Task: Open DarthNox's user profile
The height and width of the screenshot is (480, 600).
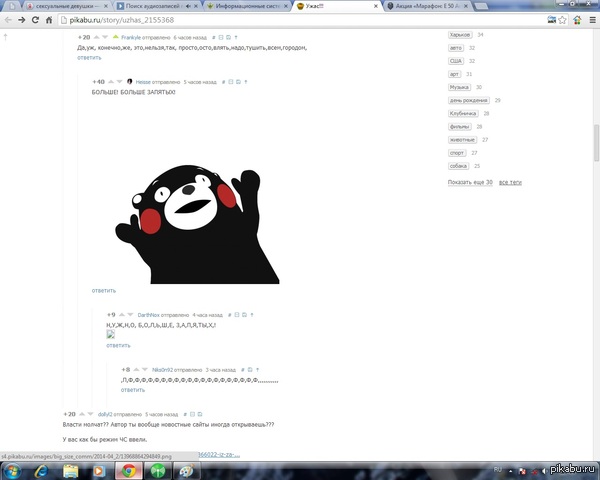Action: pos(148,315)
